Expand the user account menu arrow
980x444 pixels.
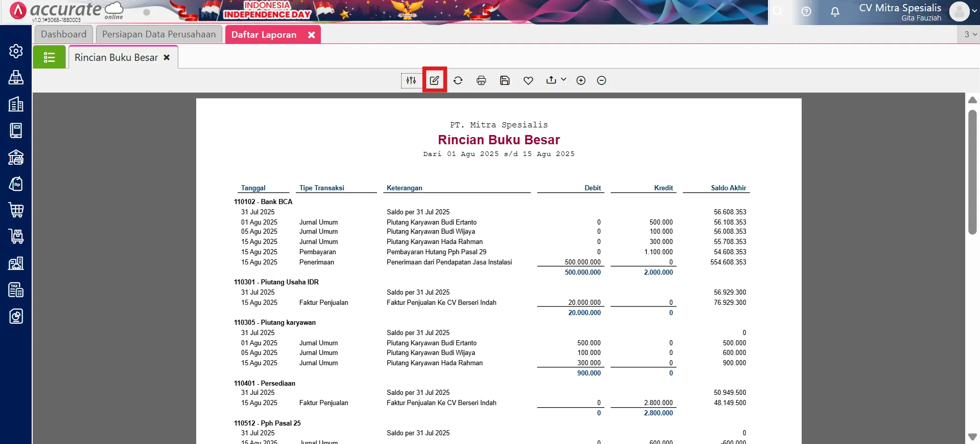974,11
